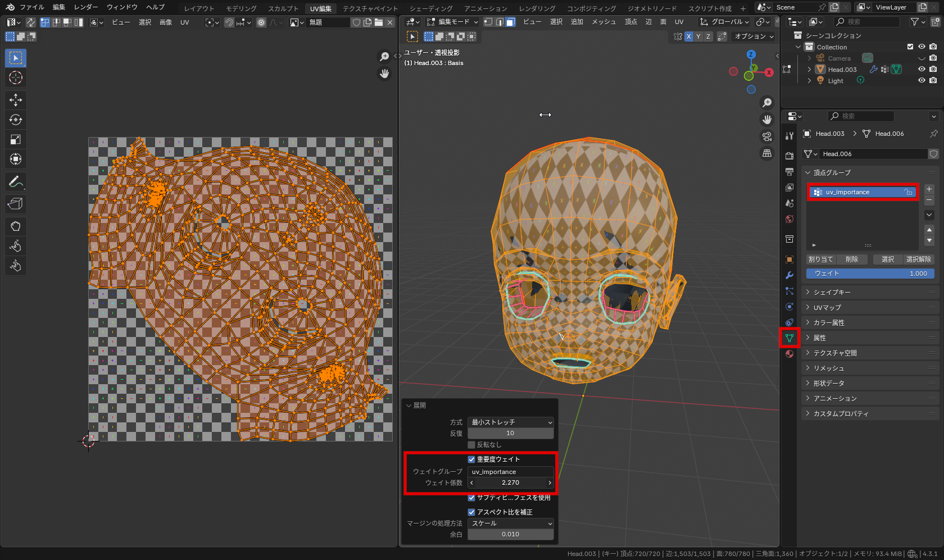The width and height of the screenshot is (944, 560).
Task: Open the マージンの処理方法 dropdown set to スケール
Action: pos(510,523)
